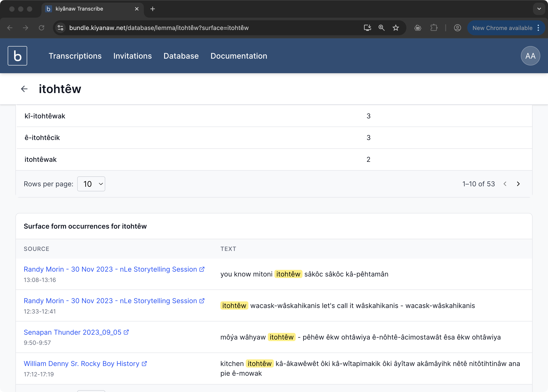Open the Rows per page dropdown

click(91, 184)
